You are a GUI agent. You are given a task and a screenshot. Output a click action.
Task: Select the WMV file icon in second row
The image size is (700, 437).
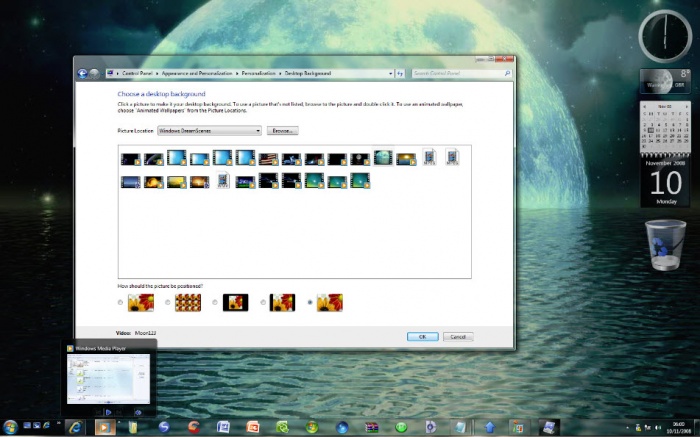[223, 180]
